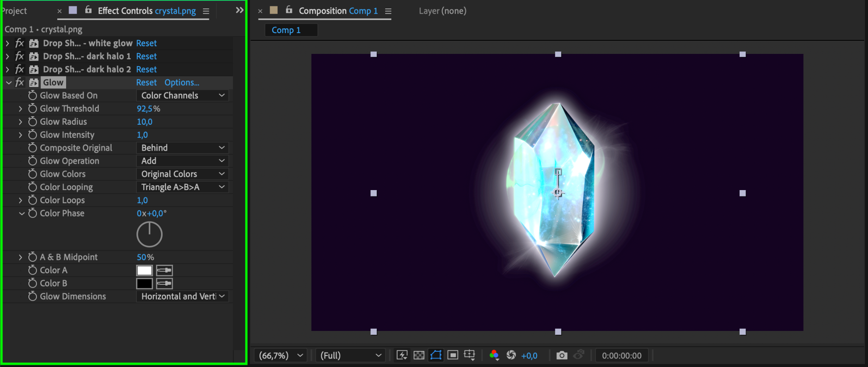Image resolution: width=868 pixels, height=367 pixels.
Task: Click the Color B black swatch
Action: [x=144, y=283]
